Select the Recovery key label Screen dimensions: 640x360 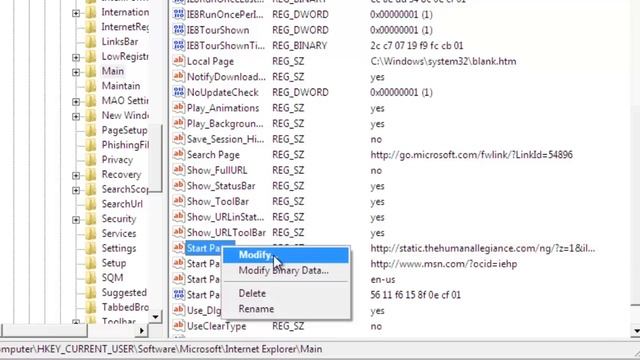click(x=121, y=174)
